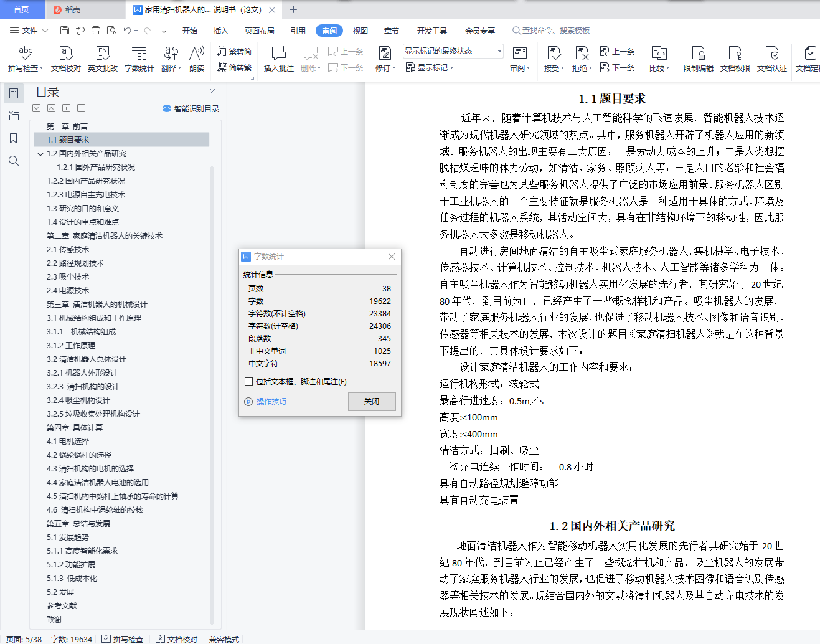
Task: Check 包括文本框、脚注和尾注 checkbox
Action: 249,382
